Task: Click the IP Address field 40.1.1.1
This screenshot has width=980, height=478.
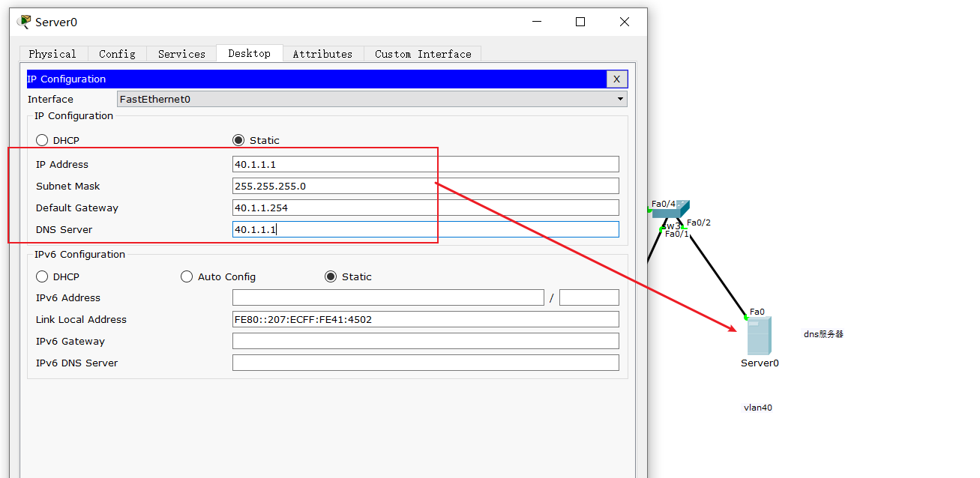Action: click(425, 164)
